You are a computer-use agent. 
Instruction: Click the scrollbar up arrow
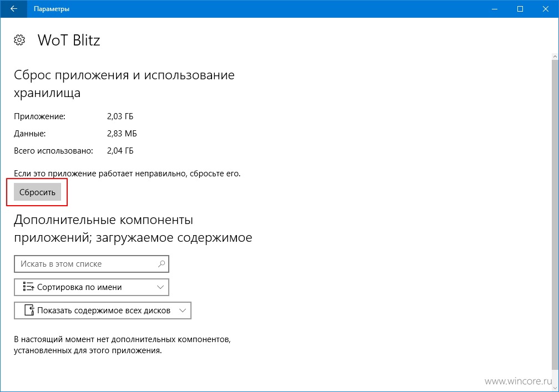555,57
